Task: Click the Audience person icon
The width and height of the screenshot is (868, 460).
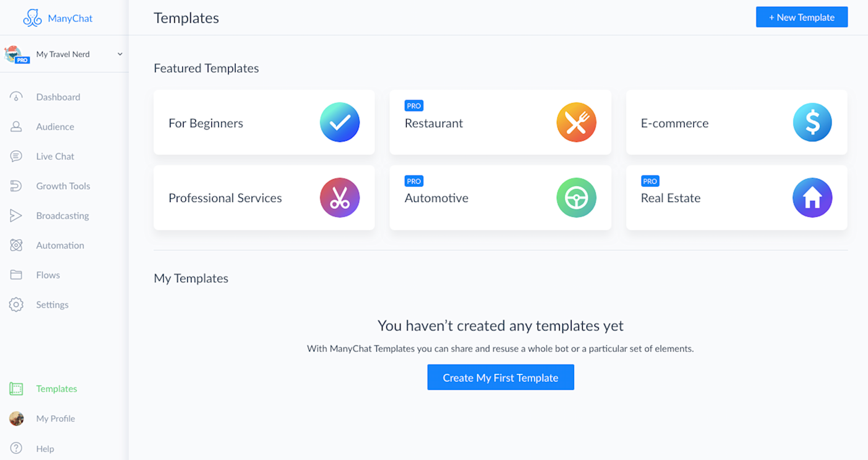Action: 16,126
